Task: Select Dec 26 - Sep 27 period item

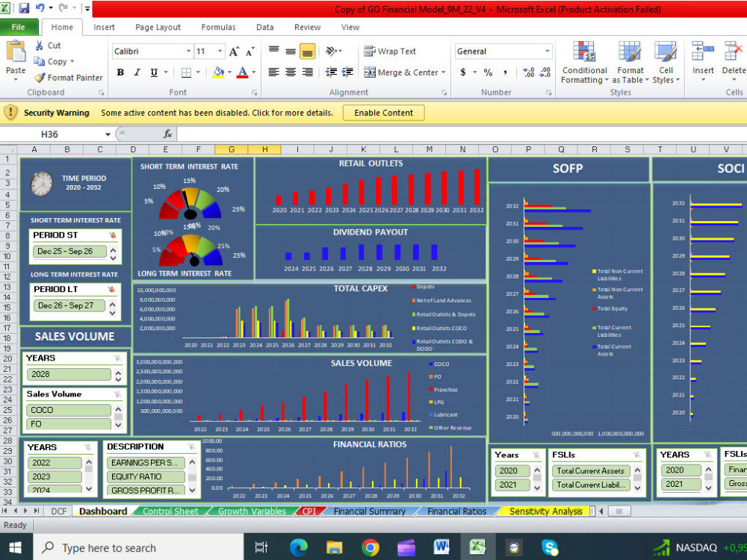Action: [x=69, y=305]
